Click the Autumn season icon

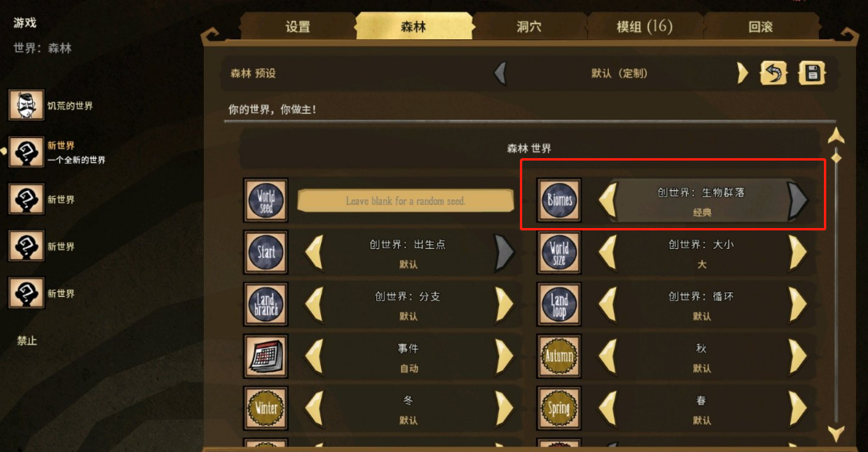pos(559,356)
